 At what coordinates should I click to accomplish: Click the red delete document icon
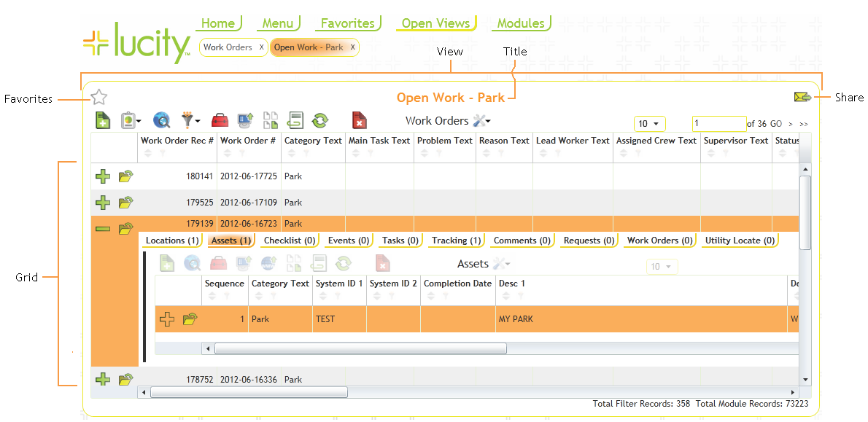click(x=359, y=120)
